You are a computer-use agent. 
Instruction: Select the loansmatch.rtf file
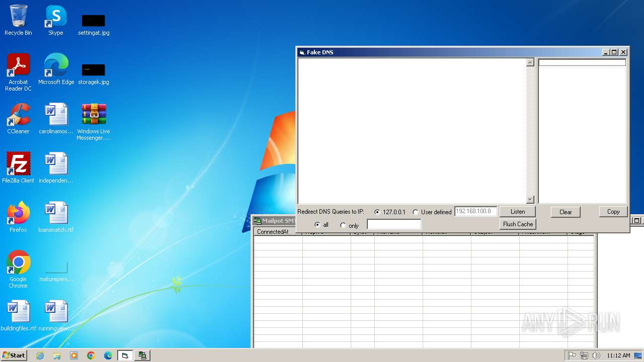tap(56, 217)
